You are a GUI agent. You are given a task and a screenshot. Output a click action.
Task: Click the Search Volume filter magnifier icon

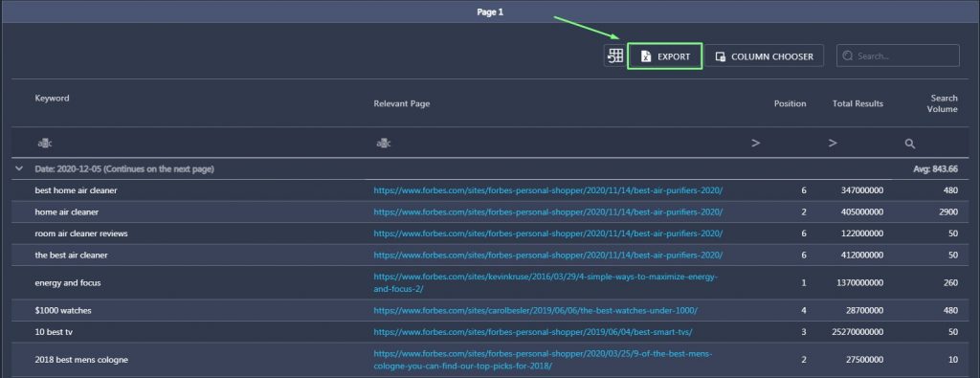click(x=910, y=144)
